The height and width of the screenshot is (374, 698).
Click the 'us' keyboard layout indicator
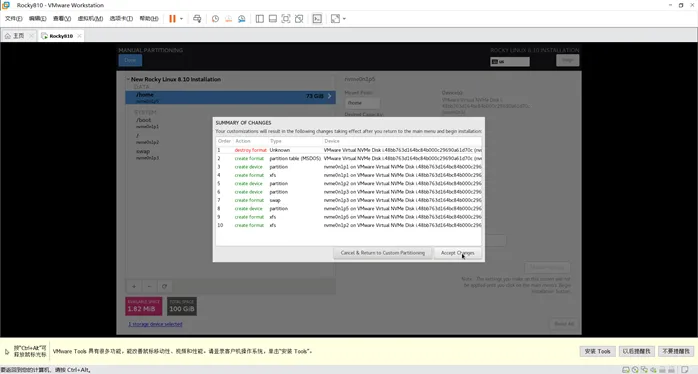pyautogui.click(x=510, y=61)
